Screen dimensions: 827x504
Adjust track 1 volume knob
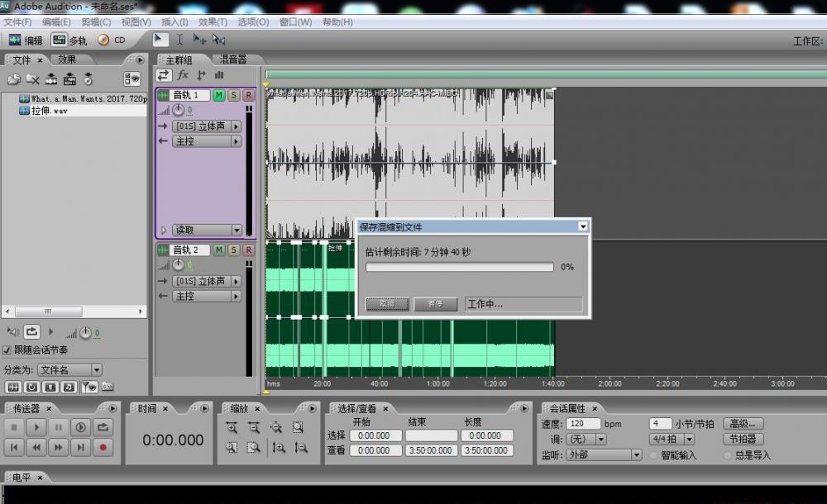click(x=179, y=110)
